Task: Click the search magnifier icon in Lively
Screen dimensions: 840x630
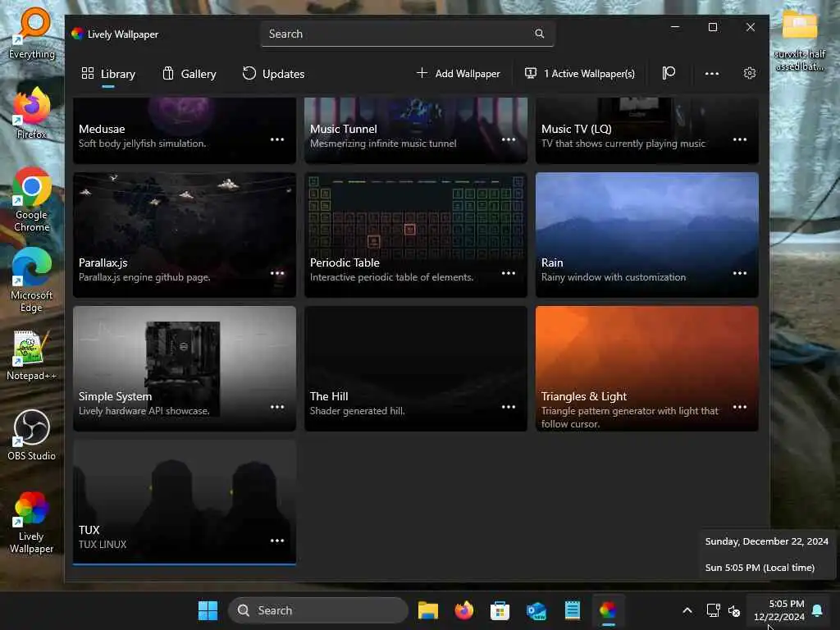Action: 540,34
